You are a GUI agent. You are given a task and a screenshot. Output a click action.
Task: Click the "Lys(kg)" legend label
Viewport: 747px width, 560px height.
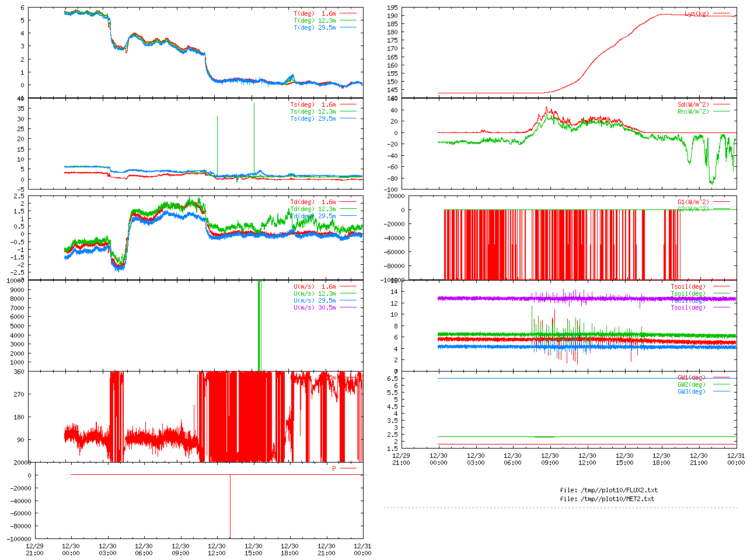(x=697, y=13)
